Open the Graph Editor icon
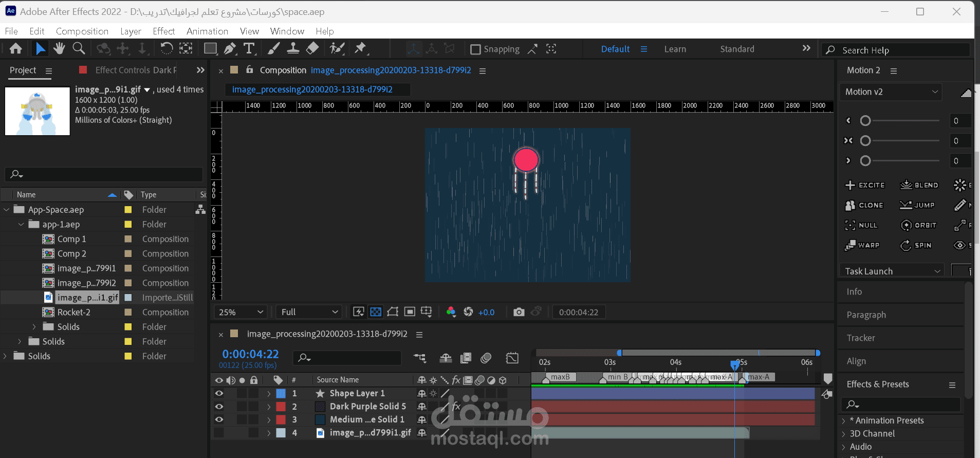The height and width of the screenshot is (458, 980). point(512,358)
